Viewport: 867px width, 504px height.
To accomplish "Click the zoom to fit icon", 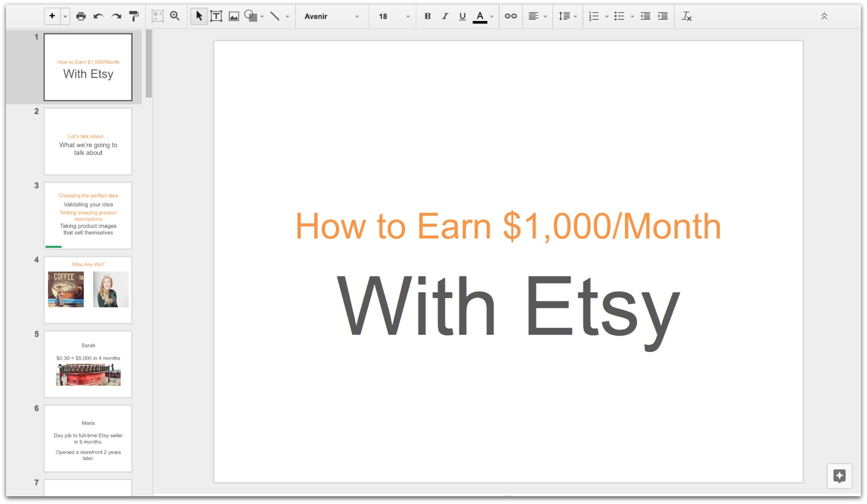I will pyautogui.click(x=157, y=16).
